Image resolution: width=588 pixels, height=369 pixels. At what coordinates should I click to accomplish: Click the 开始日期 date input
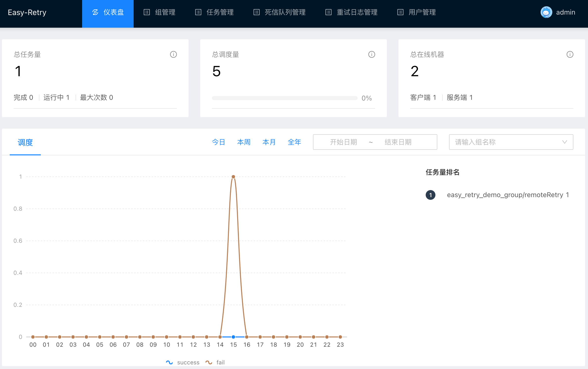click(x=343, y=142)
